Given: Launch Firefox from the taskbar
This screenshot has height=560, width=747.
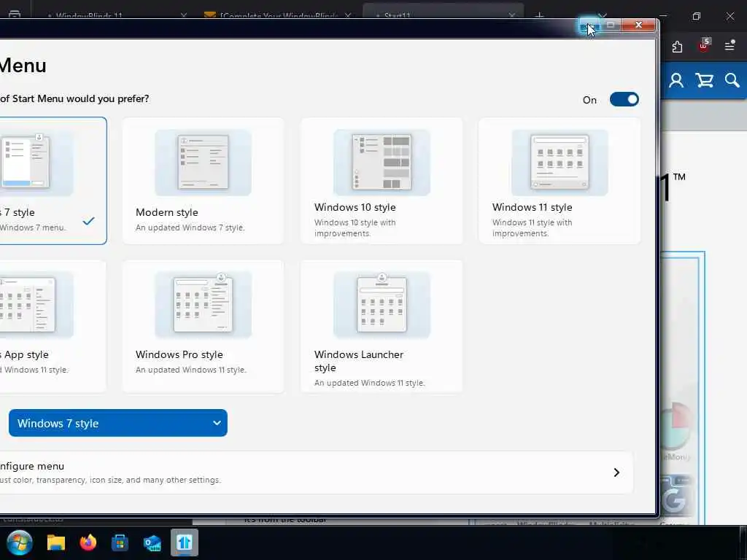Looking at the screenshot, I should 88,542.
